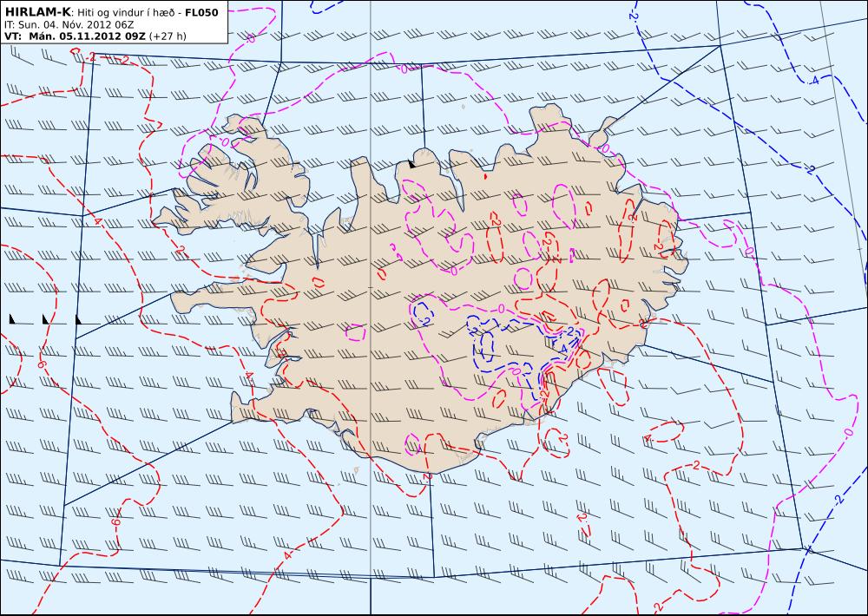868x616 pixels.
Task: Click the HIRLAM-K model title
Action: point(37,13)
